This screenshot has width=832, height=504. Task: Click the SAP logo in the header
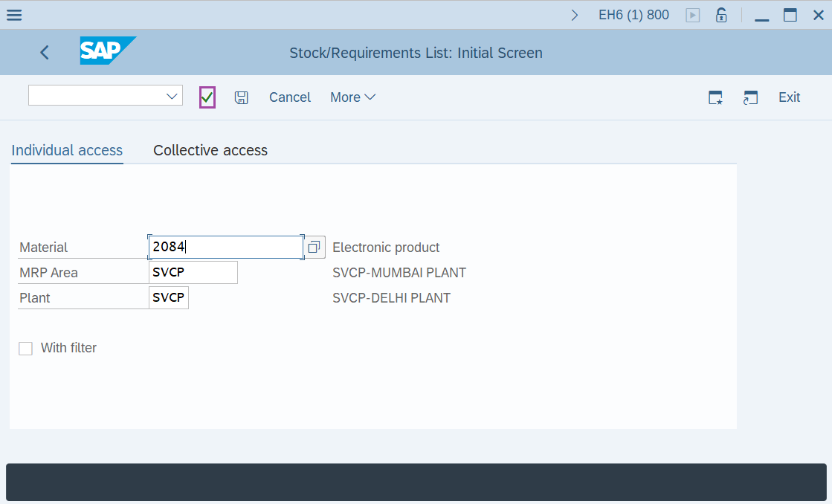pyautogui.click(x=106, y=51)
